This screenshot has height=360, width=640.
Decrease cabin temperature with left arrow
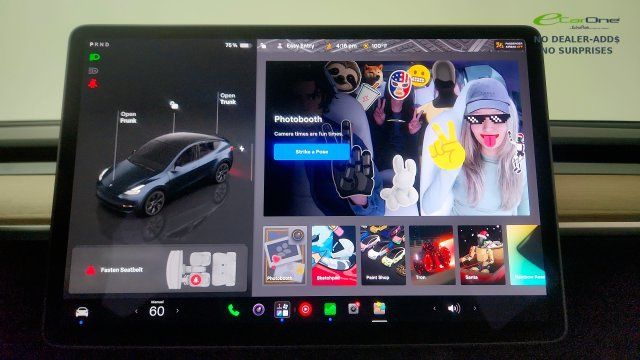point(136,311)
